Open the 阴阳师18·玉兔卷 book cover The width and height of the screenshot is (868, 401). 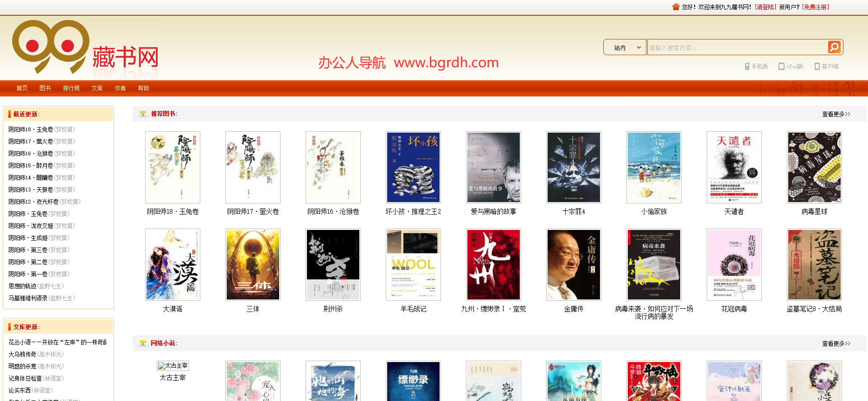coord(172,167)
